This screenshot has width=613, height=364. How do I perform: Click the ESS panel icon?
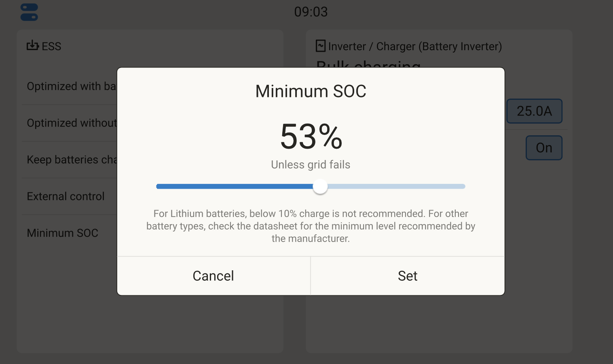coord(32,46)
